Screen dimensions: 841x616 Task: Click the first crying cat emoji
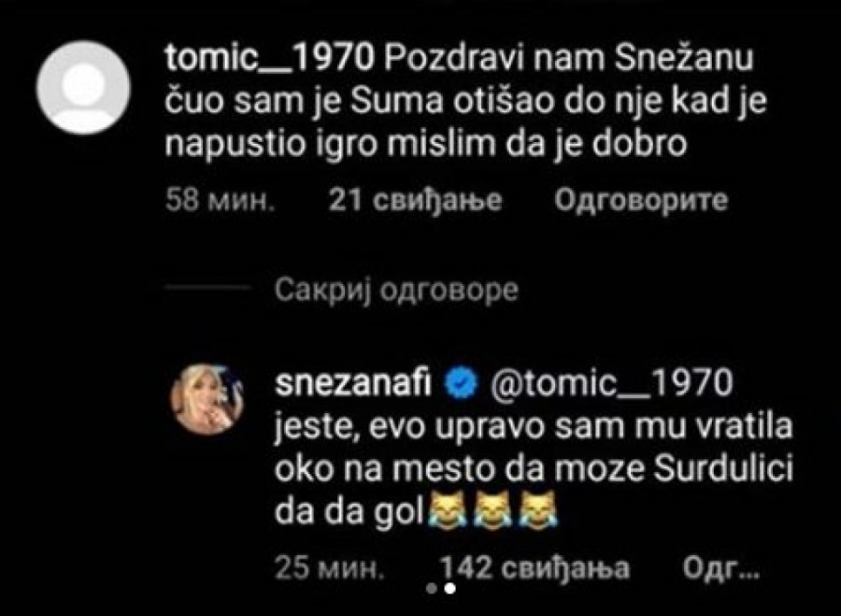coord(445,511)
